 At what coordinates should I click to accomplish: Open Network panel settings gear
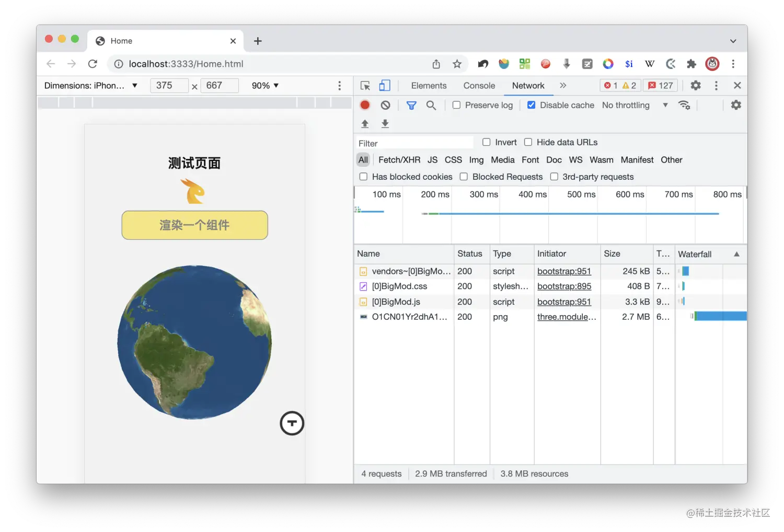(x=736, y=105)
